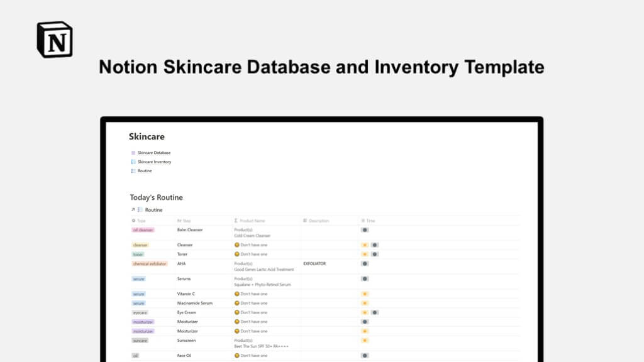Click the Today's Routine heading
This screenshot has height=362, width=644.
pos(157,197)
